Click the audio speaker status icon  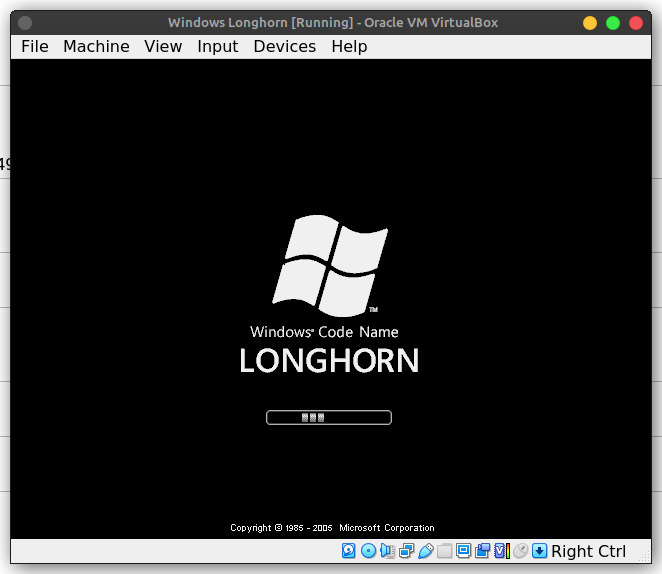pos(388,551)
